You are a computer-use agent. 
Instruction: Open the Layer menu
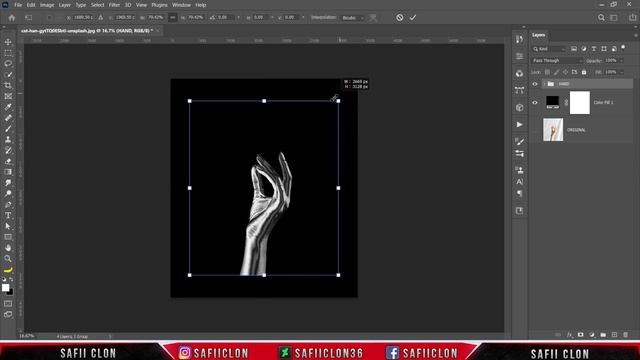click(64, 5)
